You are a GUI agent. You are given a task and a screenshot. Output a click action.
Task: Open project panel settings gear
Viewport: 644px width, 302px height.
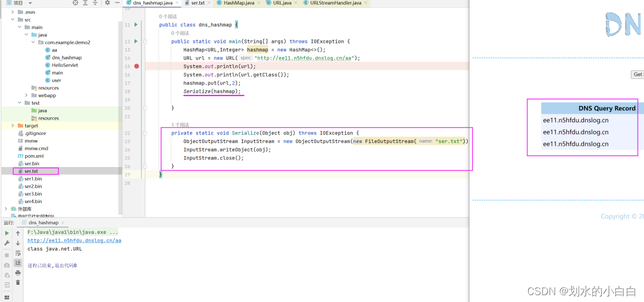(107, 2)
